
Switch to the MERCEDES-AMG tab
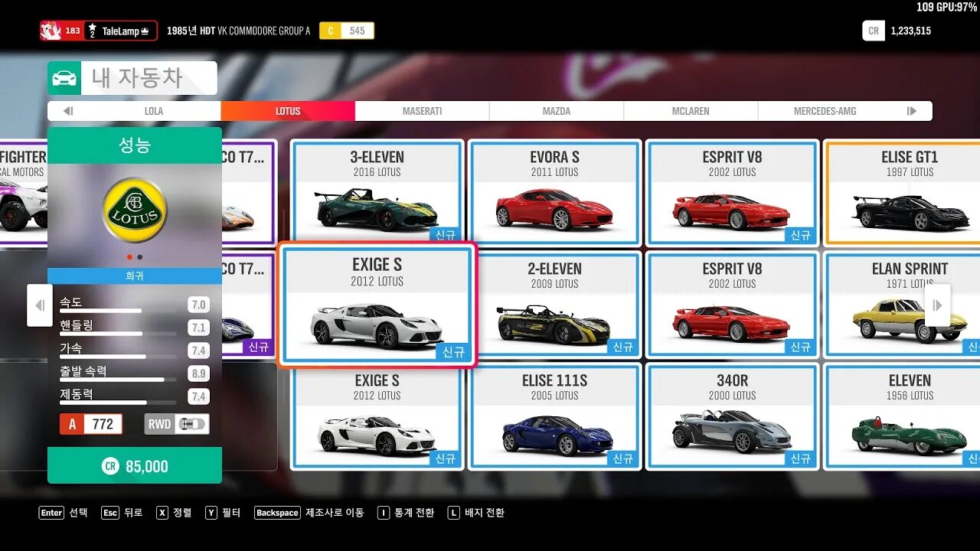pyautogui.click(x=825, y=111)
